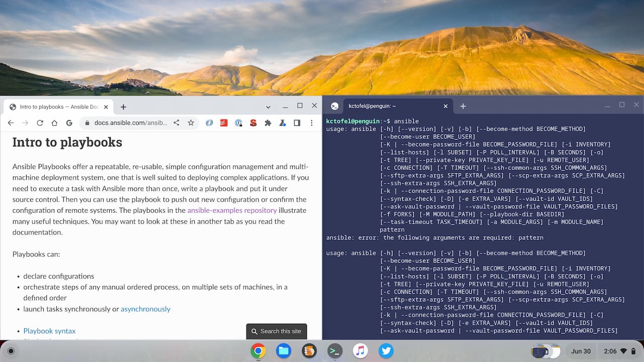
Task: Open a new Terminal tab
Action: point(463,106)
